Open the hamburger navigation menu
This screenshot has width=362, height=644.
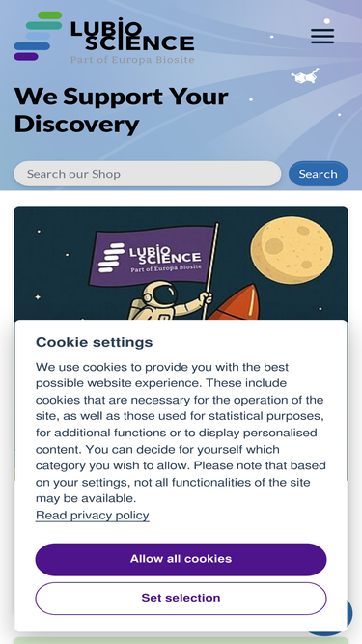pos(322,36)
